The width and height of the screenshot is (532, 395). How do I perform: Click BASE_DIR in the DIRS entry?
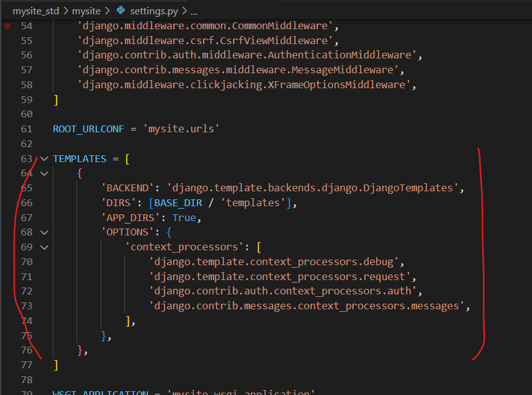(178, 203)
